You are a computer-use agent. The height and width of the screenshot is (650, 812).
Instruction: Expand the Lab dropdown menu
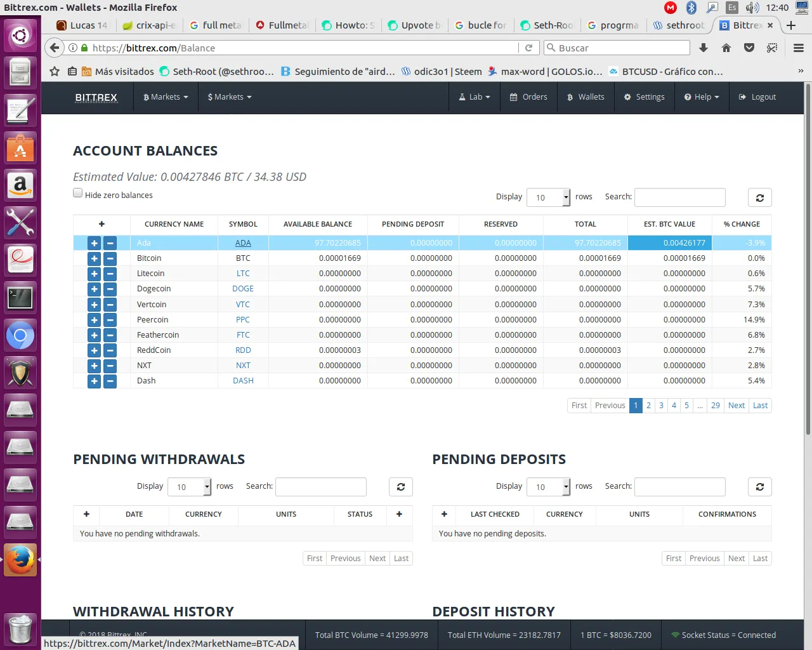point(475,97)
